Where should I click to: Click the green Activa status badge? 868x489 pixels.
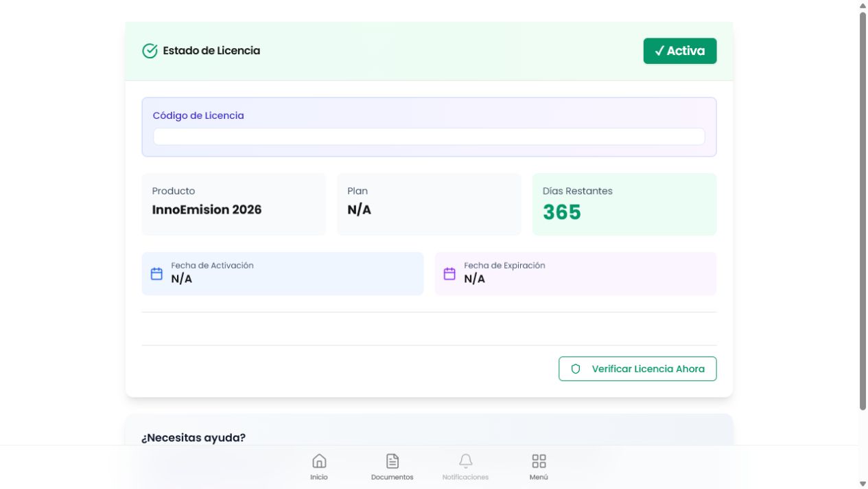[x=680, y=51]
